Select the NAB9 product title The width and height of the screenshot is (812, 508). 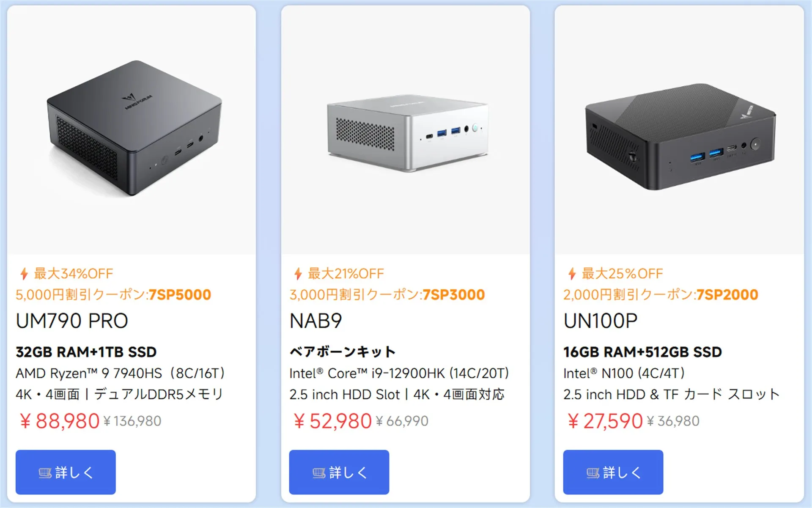point(316,321)
